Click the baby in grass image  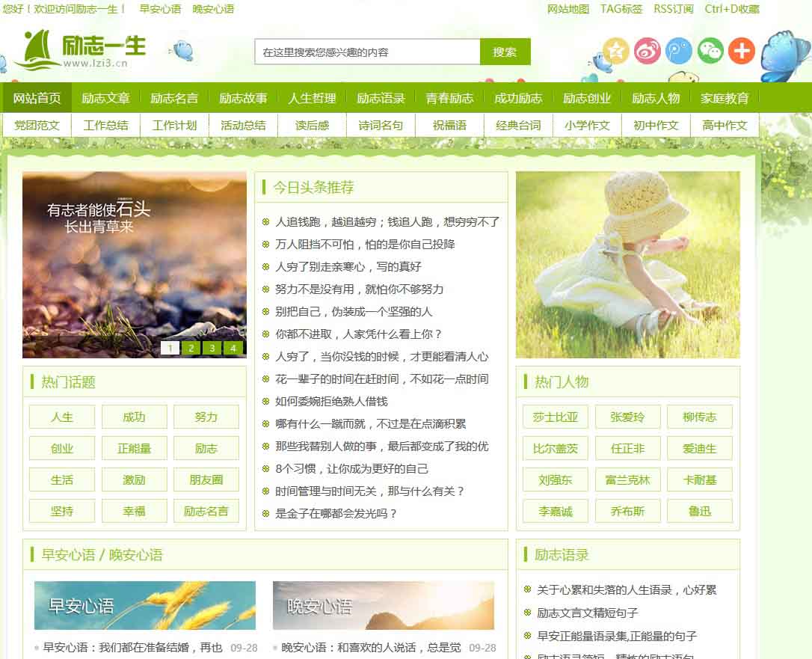point(627,265)
